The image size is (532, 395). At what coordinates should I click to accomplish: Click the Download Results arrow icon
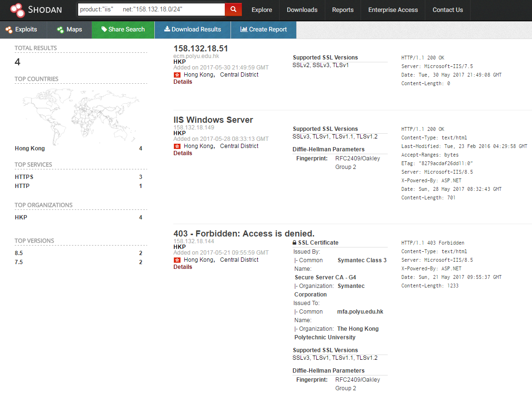pos(167,29)
